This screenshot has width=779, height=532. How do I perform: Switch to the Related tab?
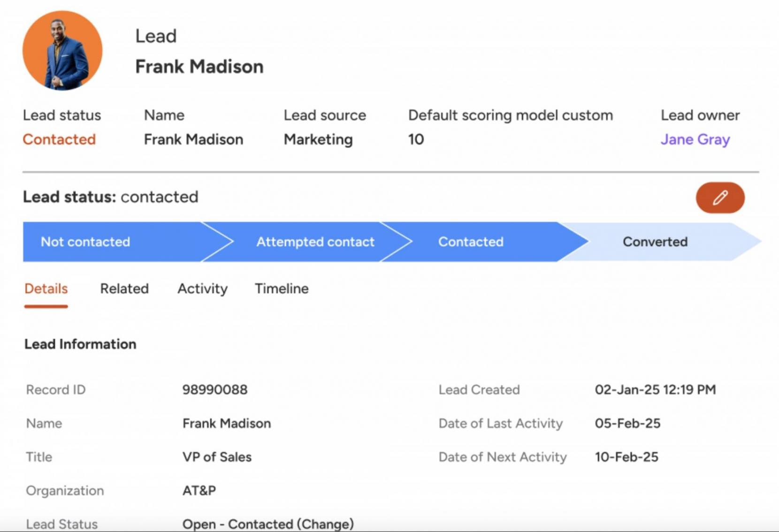click(x=124, y=289)
